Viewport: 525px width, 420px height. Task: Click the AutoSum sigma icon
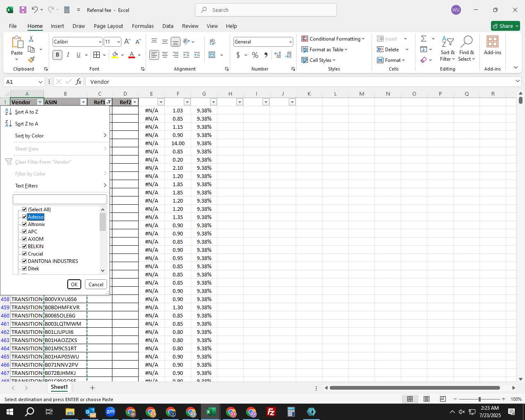pyautogui.click(x=424, y=39)
